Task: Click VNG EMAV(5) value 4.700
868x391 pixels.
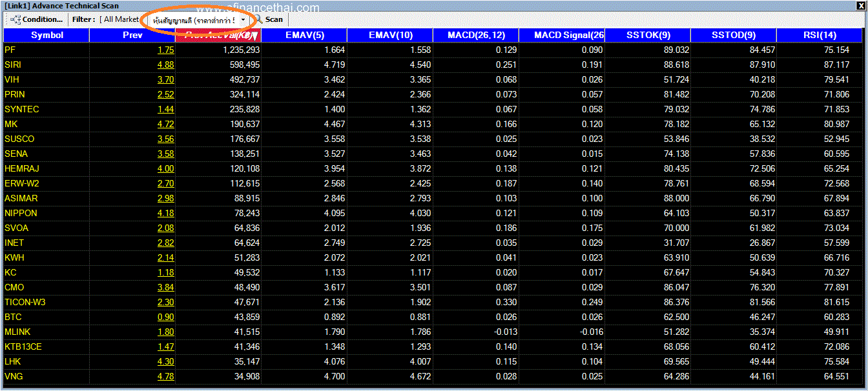Action: point(334,376)
